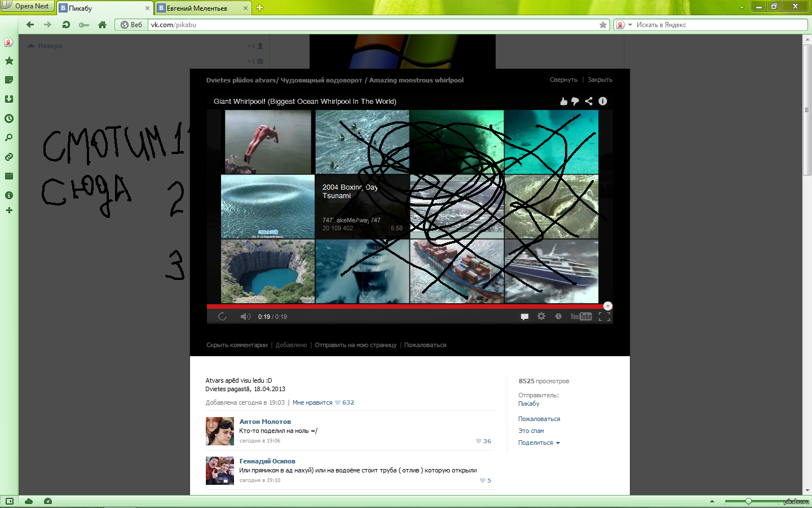Show video info with the i icon

click(x=603, y=101)
